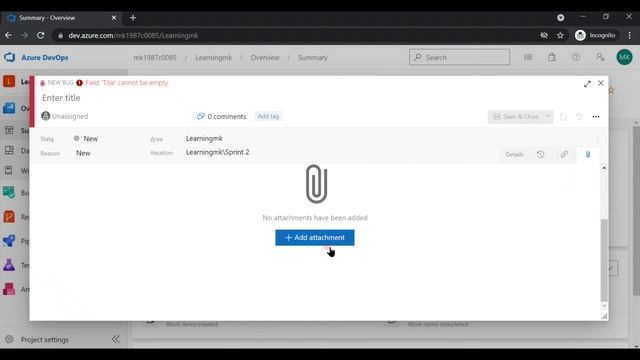
Task: Open the Boards sidebar icon
Action: (9, 192)
